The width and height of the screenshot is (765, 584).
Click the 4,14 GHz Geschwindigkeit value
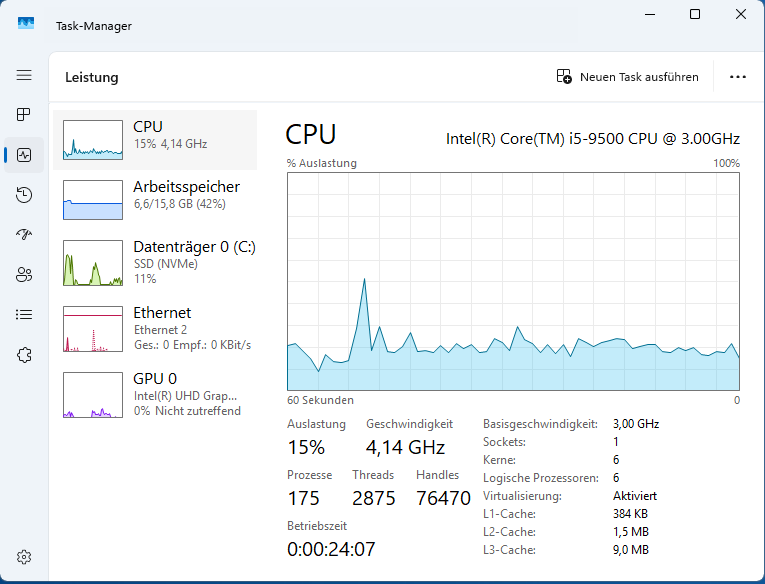[405, 447]
